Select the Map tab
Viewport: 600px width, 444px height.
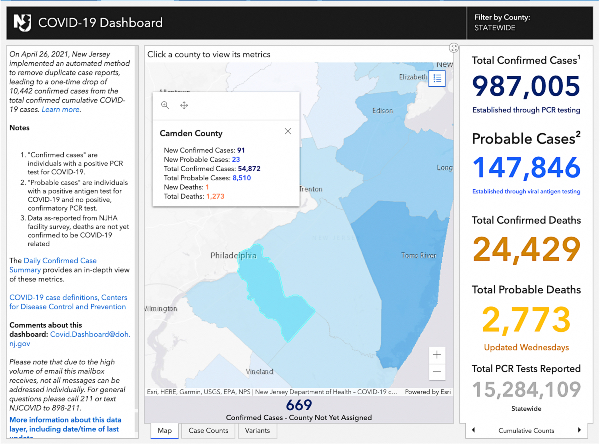click(165, 431)
